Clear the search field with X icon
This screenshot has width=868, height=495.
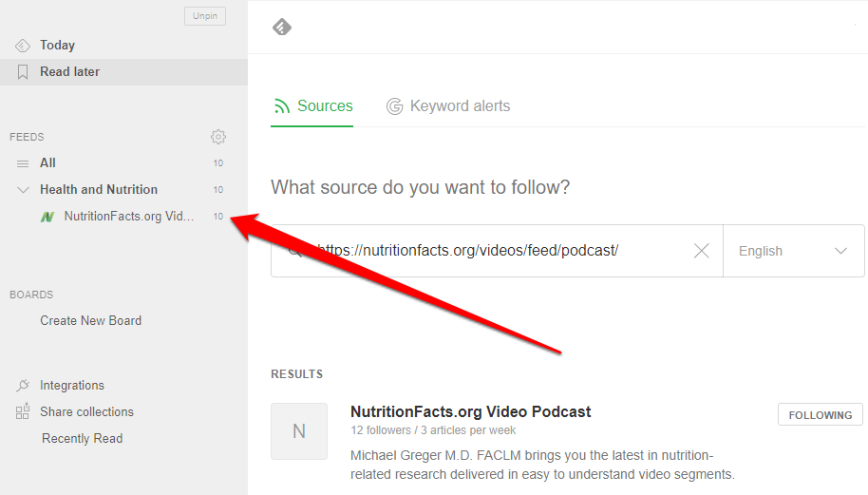pos(701,251)
